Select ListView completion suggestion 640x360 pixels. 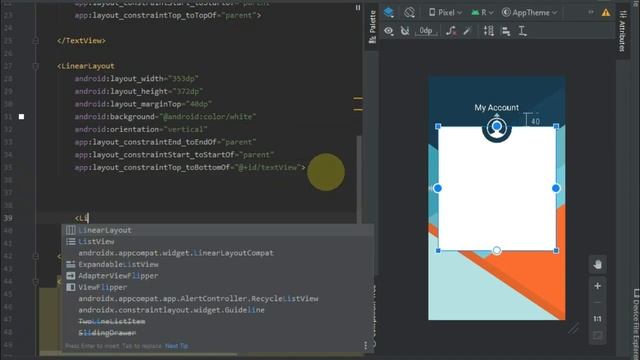pyautogui.click(x=218, y=242)
